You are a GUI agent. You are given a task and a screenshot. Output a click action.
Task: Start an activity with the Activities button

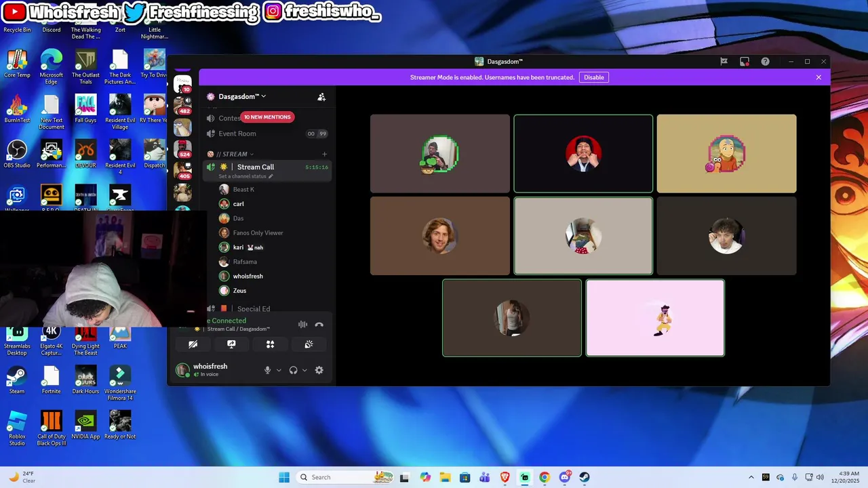(x=270, y=344)
